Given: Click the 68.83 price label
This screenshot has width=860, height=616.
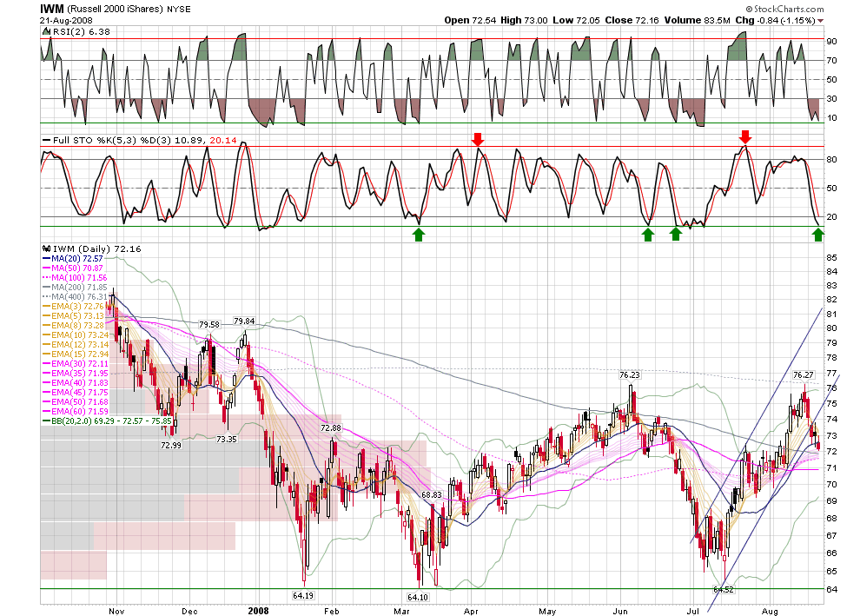Looking at the screenshot, I should tap(432, 494).
